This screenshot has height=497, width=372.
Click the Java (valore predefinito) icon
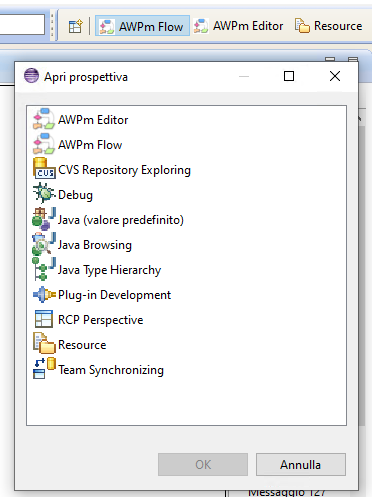click(44, 219)
